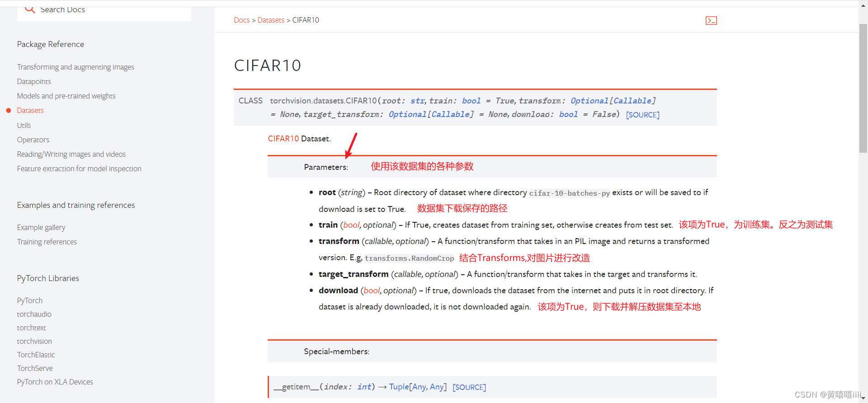Click the Special-members: section label
Screen dimensions: 868x403
click(x=336, y=351)
